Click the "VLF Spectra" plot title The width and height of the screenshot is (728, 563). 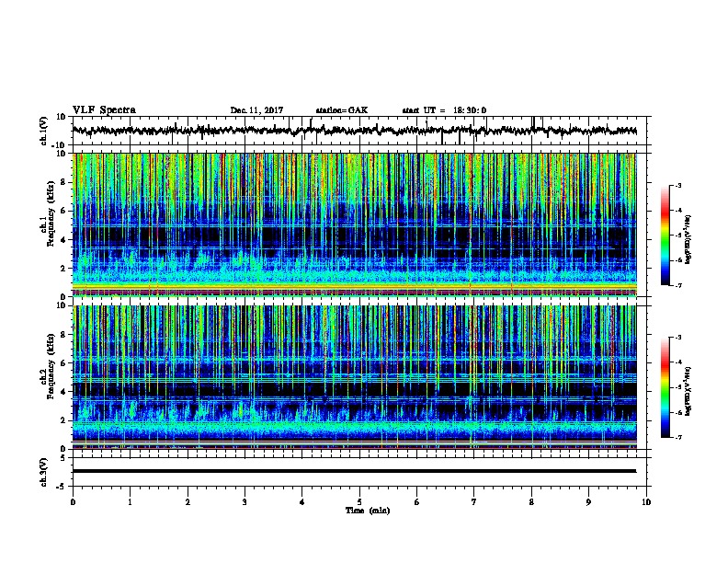104,110
